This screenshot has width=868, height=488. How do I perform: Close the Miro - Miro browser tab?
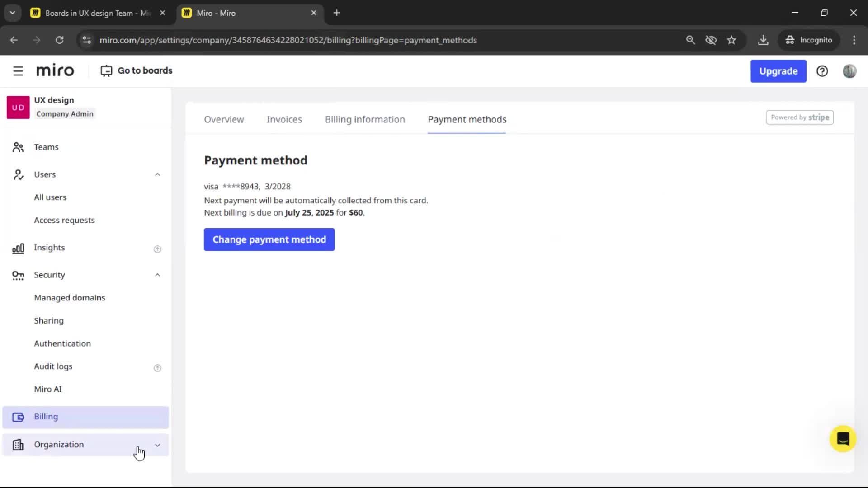point(314,13)
